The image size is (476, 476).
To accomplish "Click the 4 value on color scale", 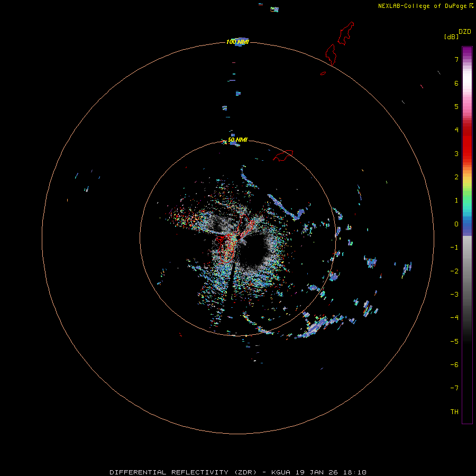I will pyautogui.click(x=456, y=130).
